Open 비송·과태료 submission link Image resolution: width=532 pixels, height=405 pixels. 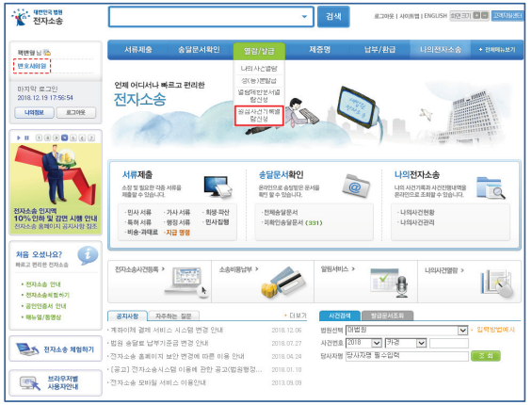click(x=142, y=233)
